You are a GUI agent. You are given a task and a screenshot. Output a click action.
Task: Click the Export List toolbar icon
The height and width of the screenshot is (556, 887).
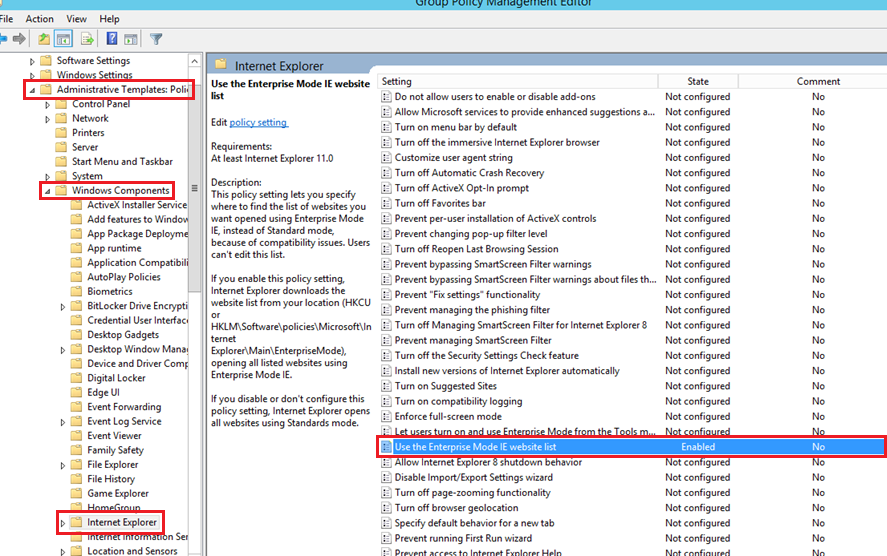87,39
